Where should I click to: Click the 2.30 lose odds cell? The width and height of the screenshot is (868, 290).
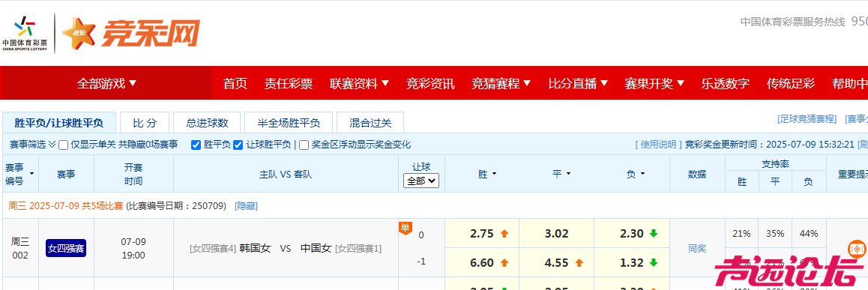pyautogui.click(x=632, y=234)
